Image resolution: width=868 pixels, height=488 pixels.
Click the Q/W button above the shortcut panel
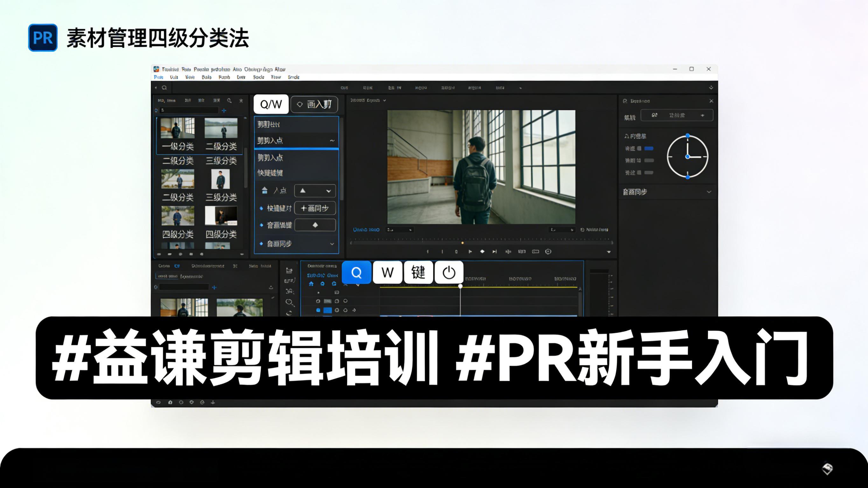pos(270,104)
